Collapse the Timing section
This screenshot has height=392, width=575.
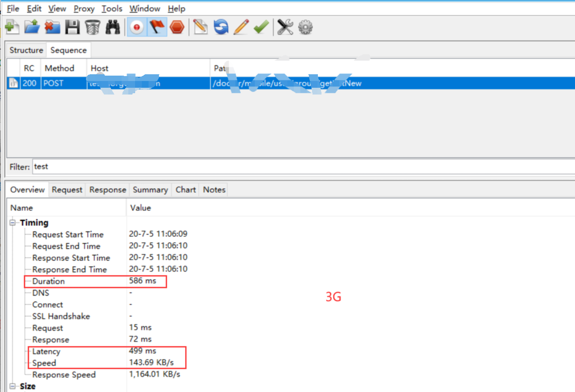point(13,223)
